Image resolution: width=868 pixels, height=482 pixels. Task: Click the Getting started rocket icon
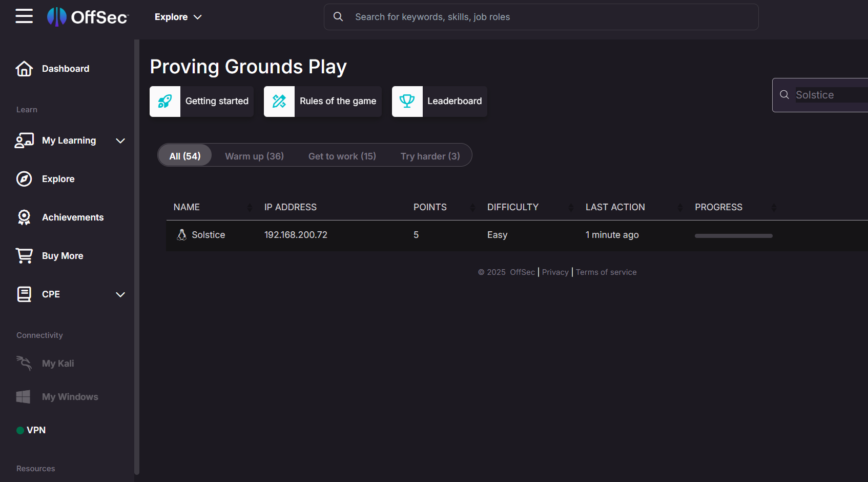(x=165, y=102)
